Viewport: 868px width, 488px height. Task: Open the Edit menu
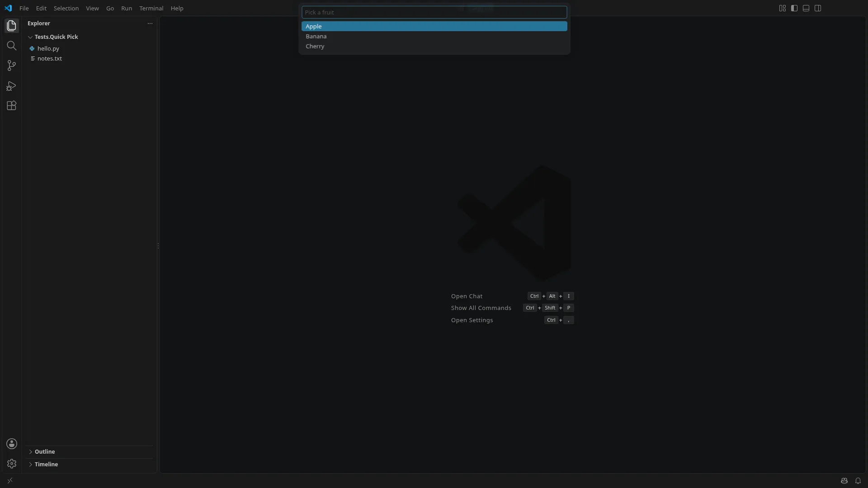pyautogui.click(x=41, y=8)
